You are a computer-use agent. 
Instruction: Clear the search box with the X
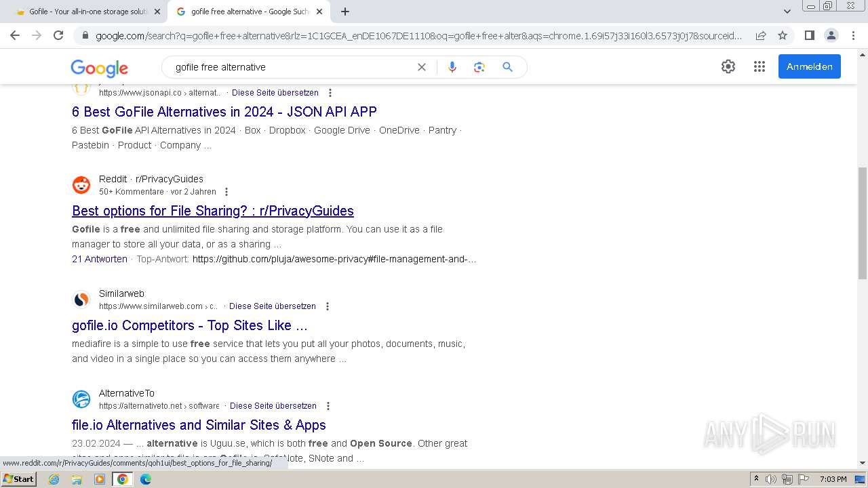pos(422,67)
